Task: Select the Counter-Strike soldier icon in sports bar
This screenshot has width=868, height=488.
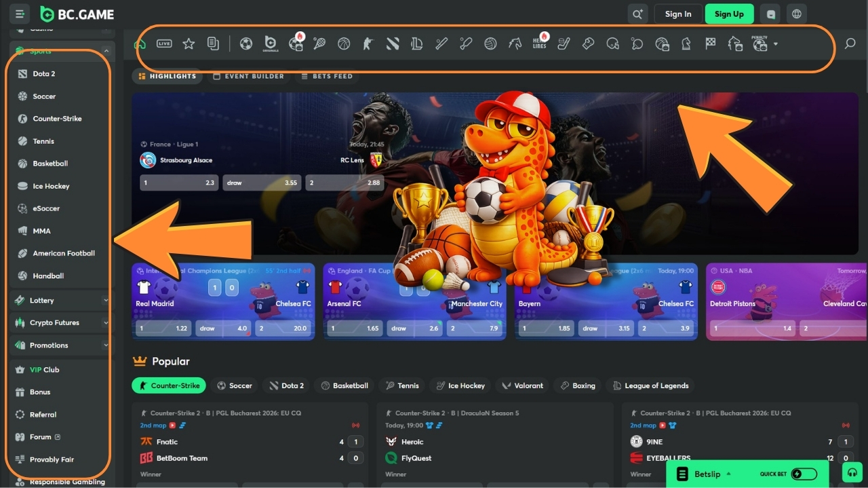Action: 368,44
